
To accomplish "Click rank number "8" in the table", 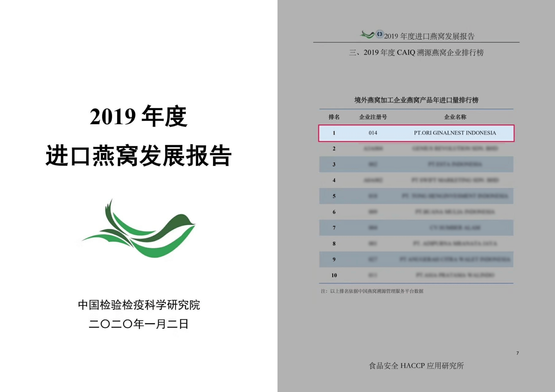I will point(334,244).
